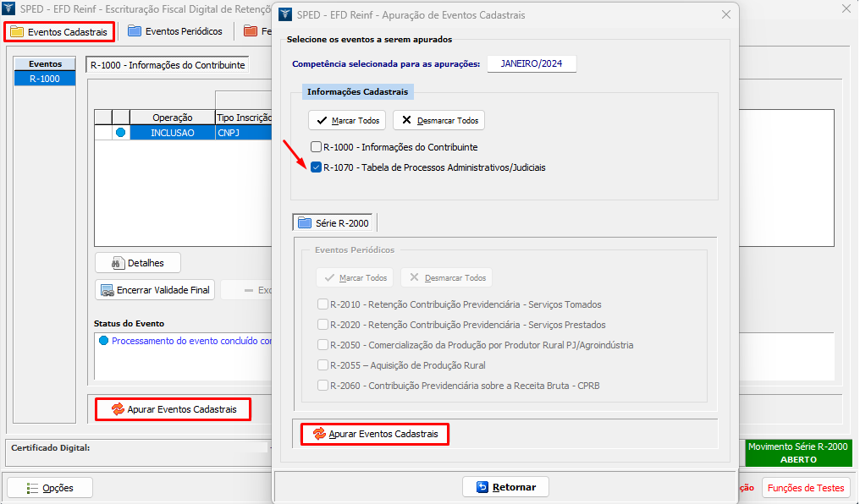
Task: Click the Movimento Série R-2000 ABERTO indicator
Action: click(x=798, y=453)
